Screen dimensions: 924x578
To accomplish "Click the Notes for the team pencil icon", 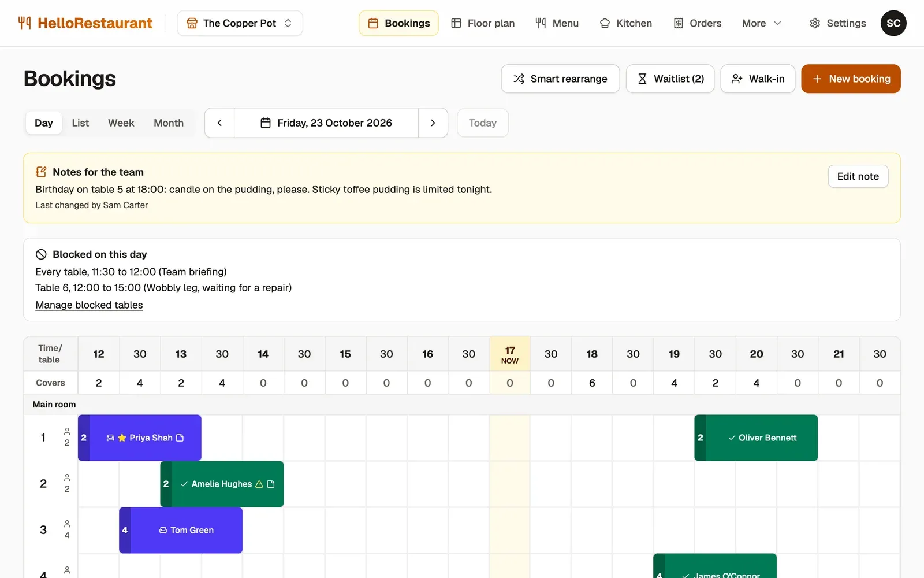I will pyautogui.click(x=41, y=172).
